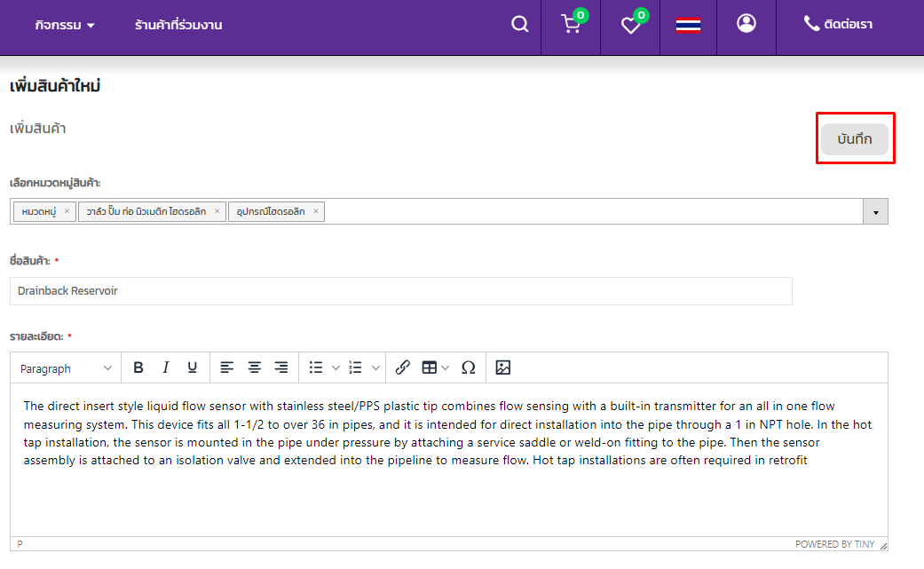This screenshot has width=924, height=569.
Task: Click the Thai flag language icon
Action: (688, 25)
